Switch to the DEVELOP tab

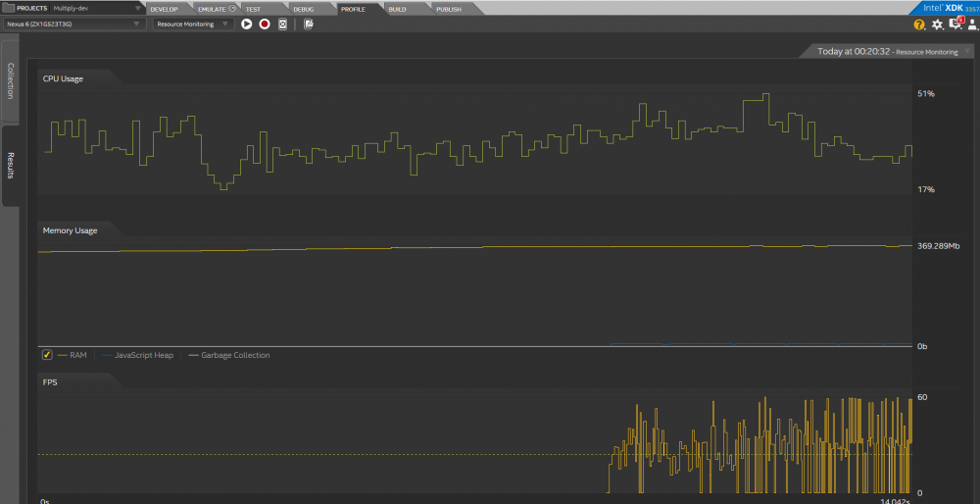point(165,10)
